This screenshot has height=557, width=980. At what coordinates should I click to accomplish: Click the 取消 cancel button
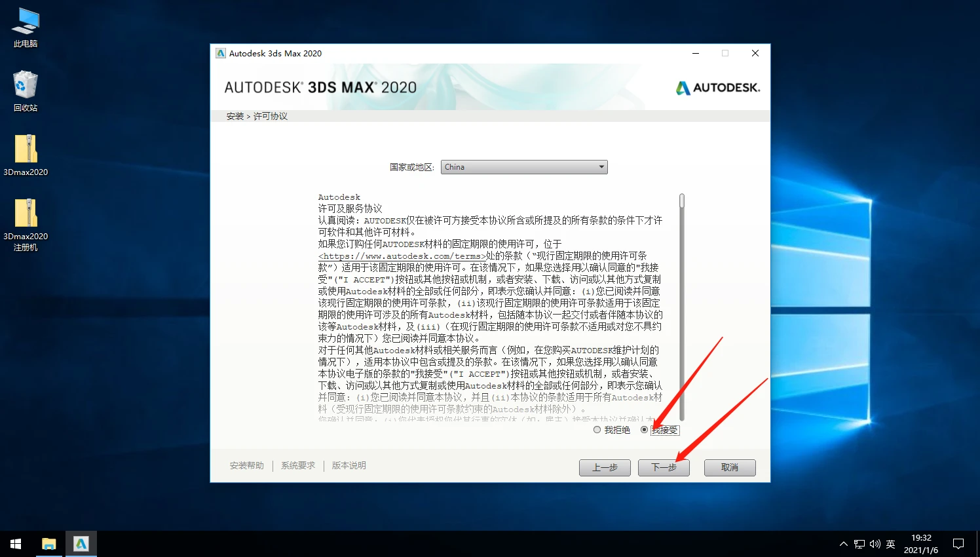pyautogui.click(x=730, y=467)
